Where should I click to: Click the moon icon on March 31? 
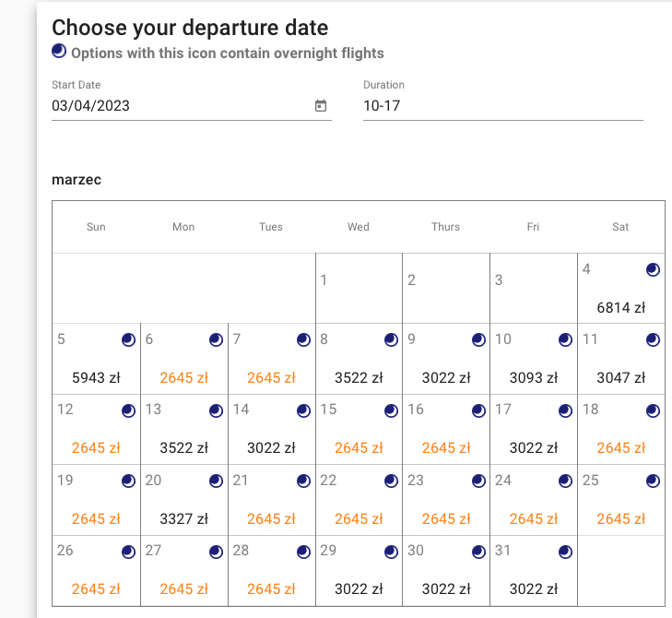pyautogui.click(x=565, y=552)
